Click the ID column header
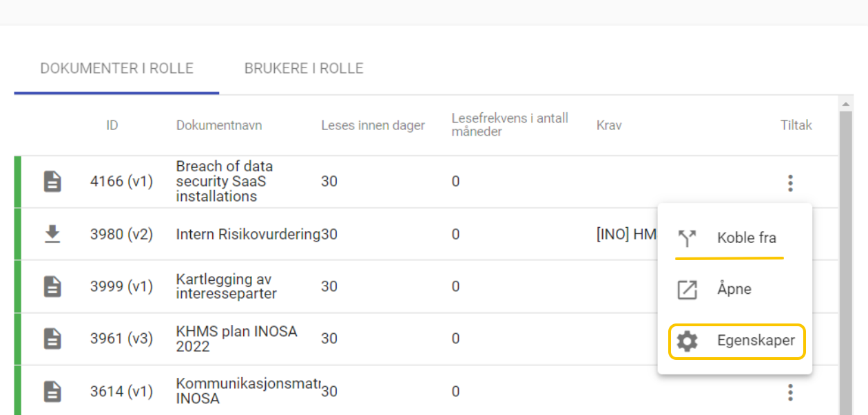This screenshot has height=415, width=868. pyautogui.click(x=112, y=125)
